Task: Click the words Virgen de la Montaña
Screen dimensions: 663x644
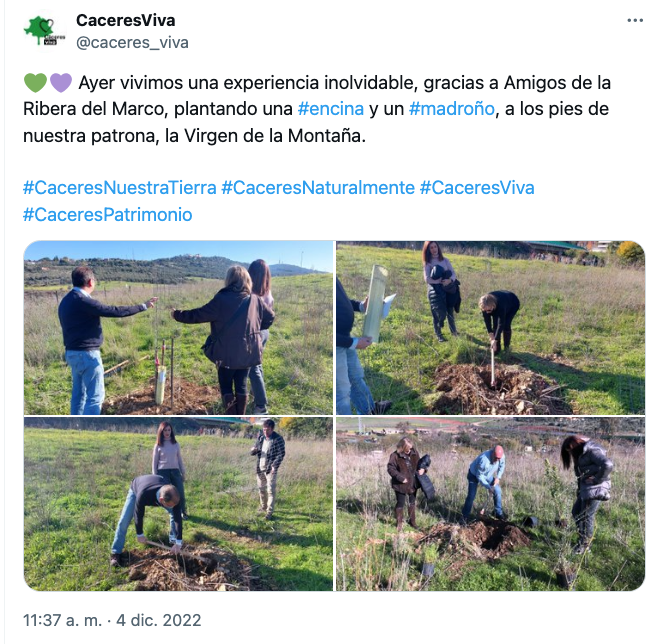Action: [x=275, y=136]
